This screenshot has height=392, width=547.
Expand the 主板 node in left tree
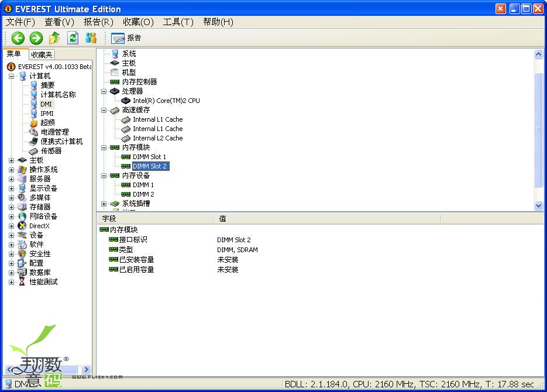[x=12, y=160]
